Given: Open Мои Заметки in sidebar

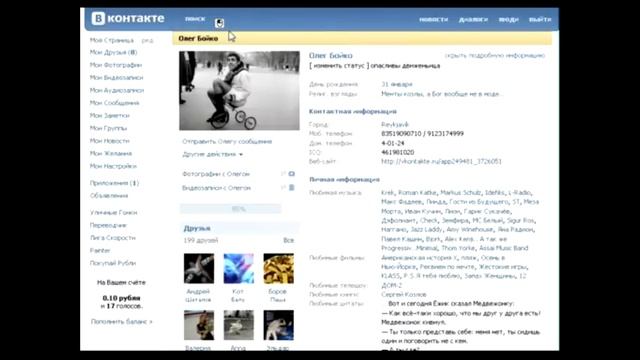Looking at the screenshot, I should point(109,116).
